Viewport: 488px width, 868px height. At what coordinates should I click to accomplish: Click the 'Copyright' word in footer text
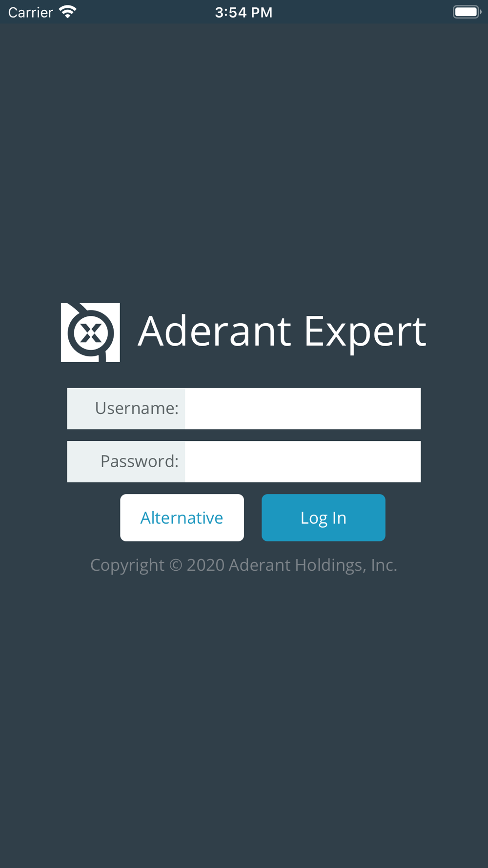point(127,565)
